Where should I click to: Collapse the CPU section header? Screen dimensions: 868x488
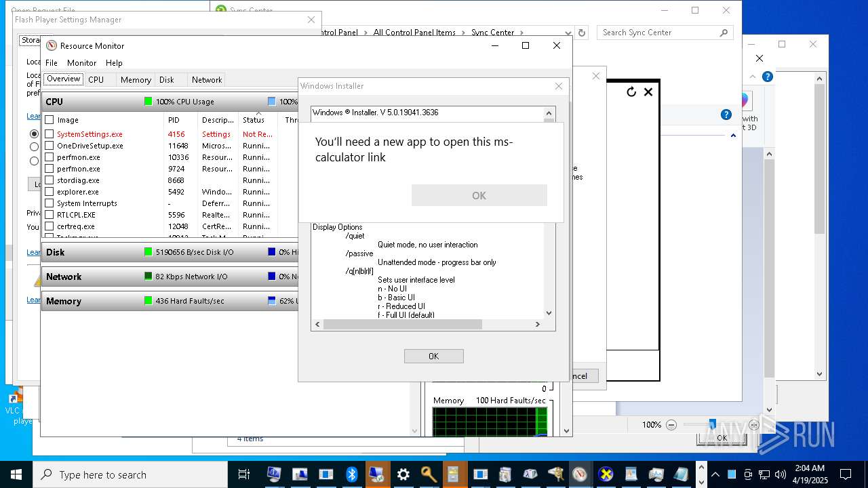pos(170,102)
